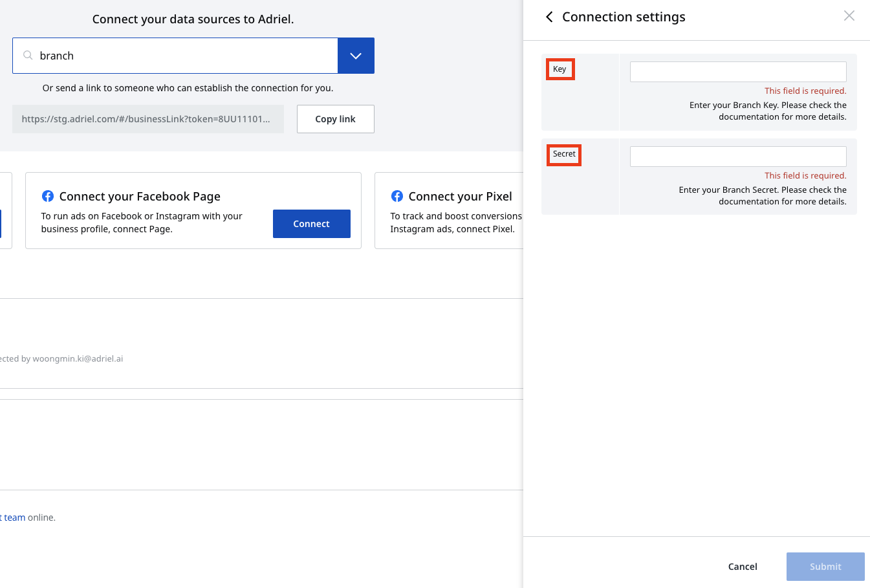The width and height of the screenshot is (870, 588).
Task: Click the Connect your Facebook Page heading
Action: pyautogui.click(x=140, y=196)
